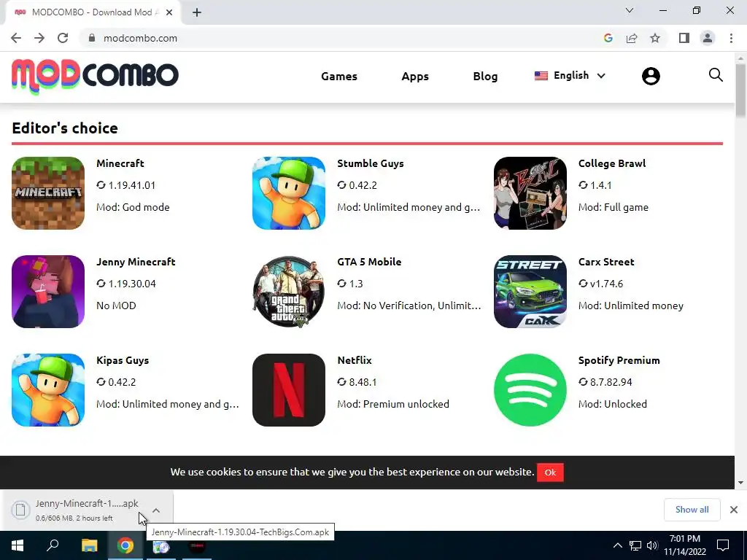This screenshot has width=747, height=560.
Task: Open the Games menu
Action: pos(339,76)
